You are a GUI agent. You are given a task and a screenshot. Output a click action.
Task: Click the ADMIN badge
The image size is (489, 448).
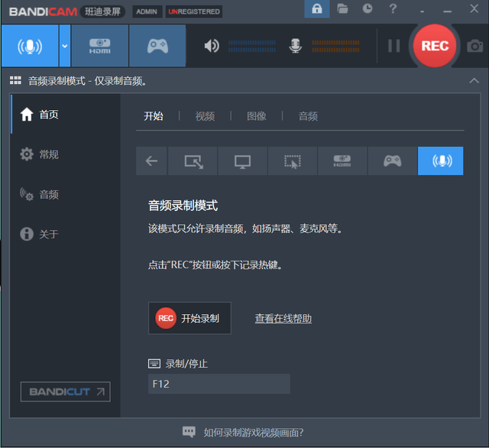click(x=147, y=11)
